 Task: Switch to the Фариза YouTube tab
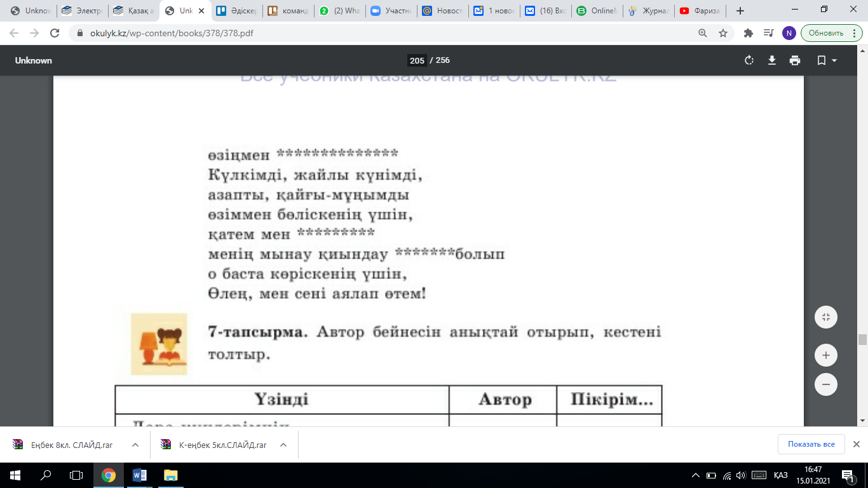click(700, 11)
